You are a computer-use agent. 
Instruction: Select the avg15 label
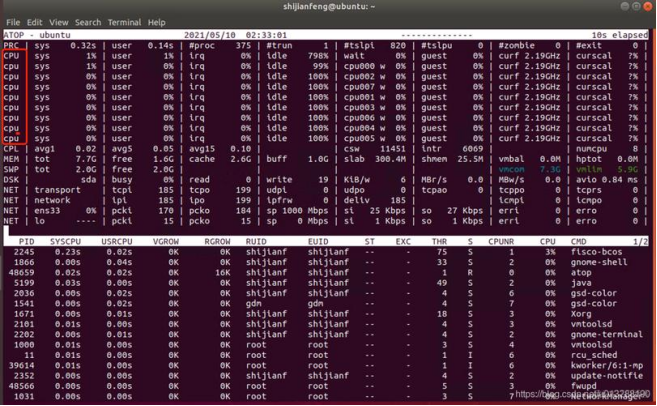click(x=202, y=149)
